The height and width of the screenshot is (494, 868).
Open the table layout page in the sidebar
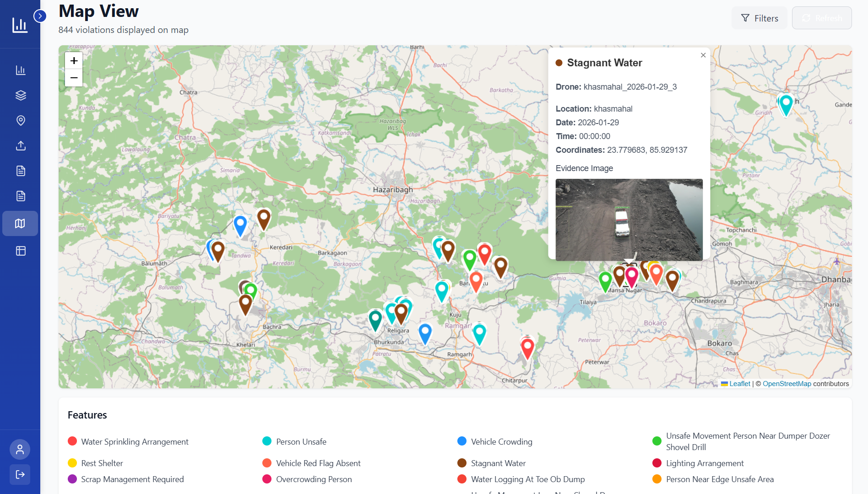(21, 251)
